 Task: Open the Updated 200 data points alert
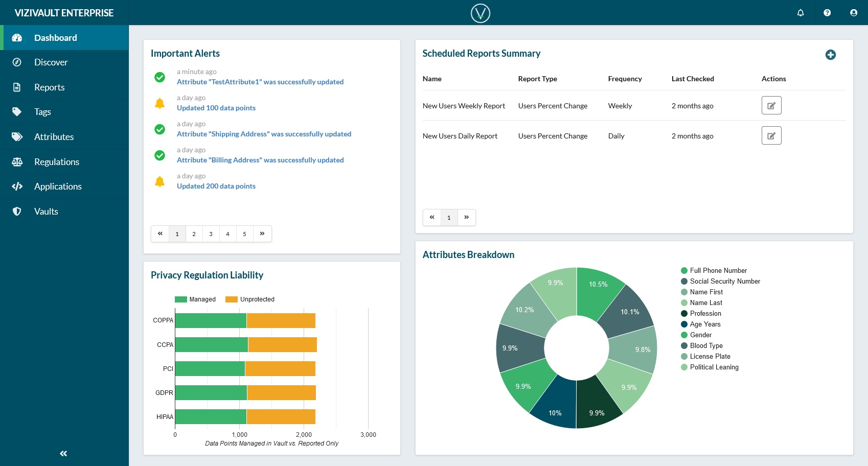(216, 186)
